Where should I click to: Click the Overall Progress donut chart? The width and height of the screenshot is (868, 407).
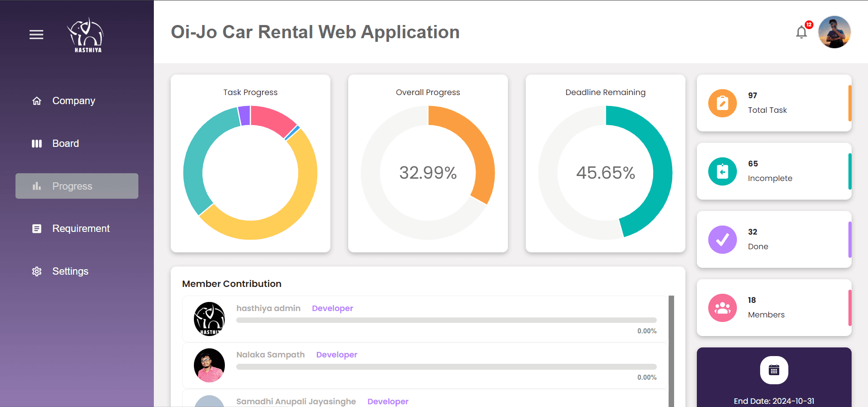coord(428,173)
